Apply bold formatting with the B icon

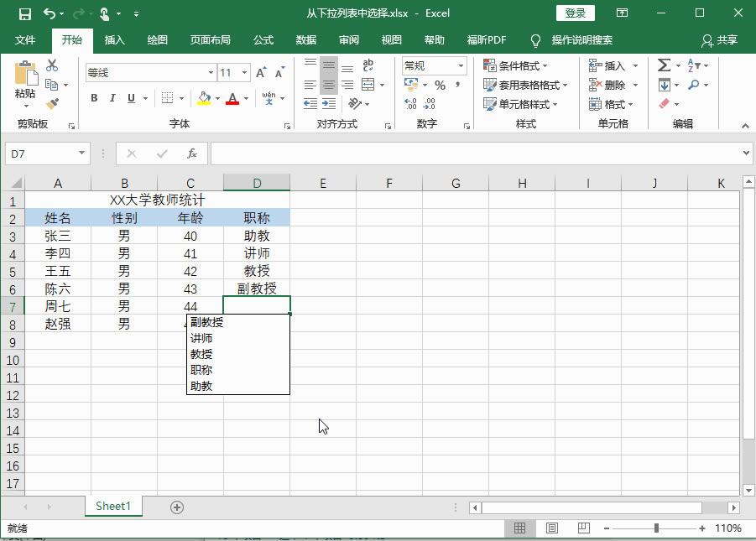click(94, 98)
